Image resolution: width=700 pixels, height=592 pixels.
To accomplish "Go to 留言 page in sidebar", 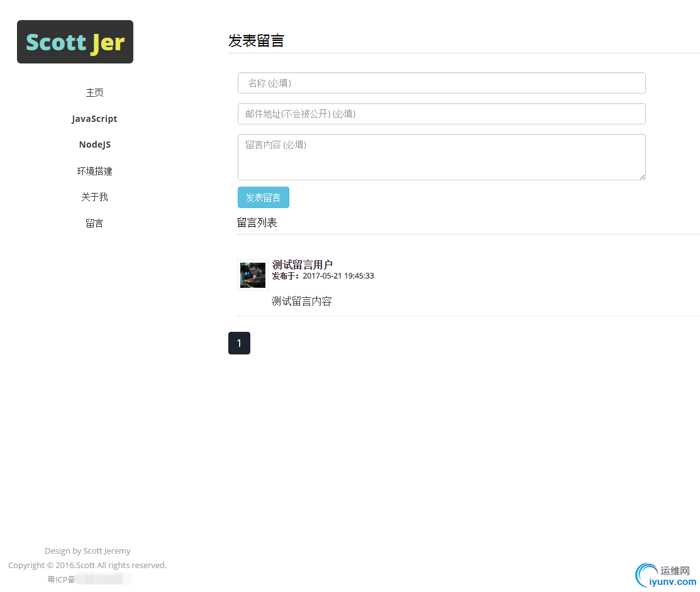I will [x=94, y=223].
